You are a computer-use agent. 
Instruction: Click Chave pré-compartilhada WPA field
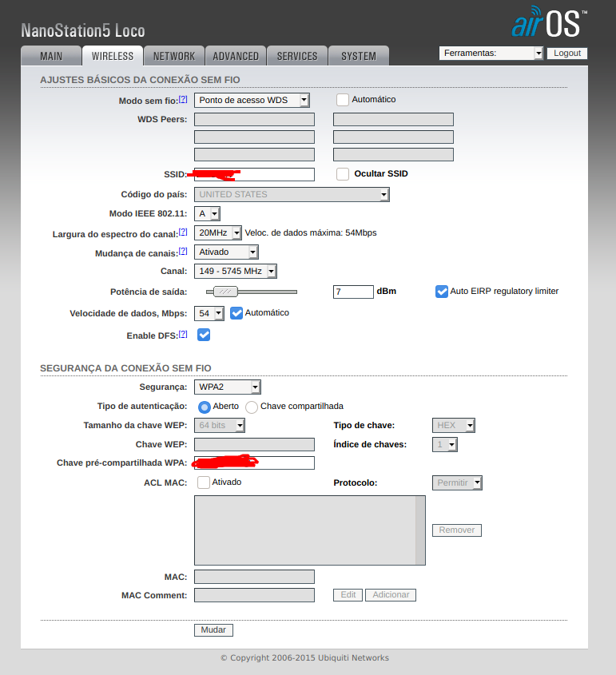[254, 463]
